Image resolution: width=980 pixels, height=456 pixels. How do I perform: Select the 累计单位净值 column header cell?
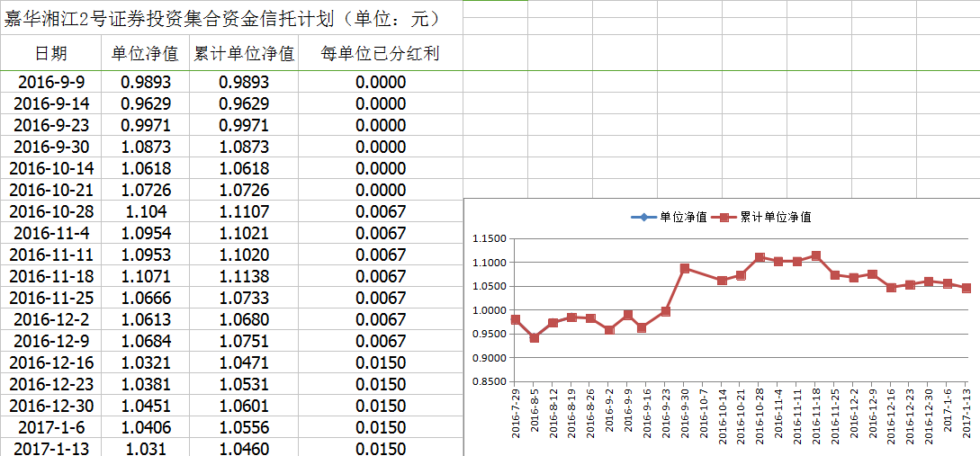point(244,54)
